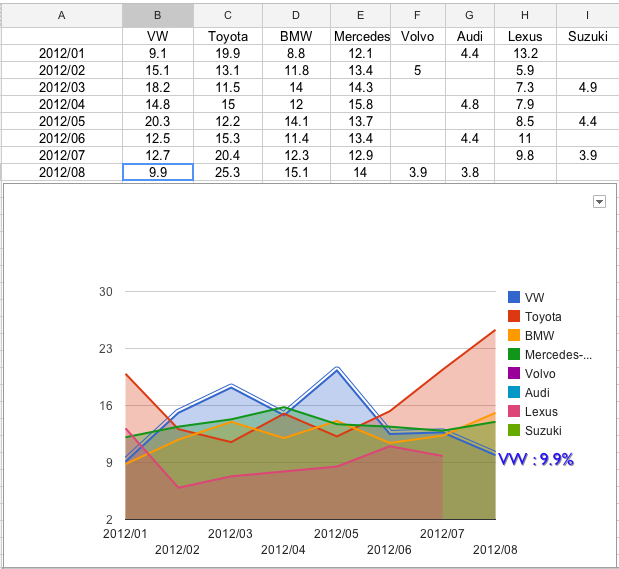Select the 2012/04 row label cell
619x569 pixels.
62,104
